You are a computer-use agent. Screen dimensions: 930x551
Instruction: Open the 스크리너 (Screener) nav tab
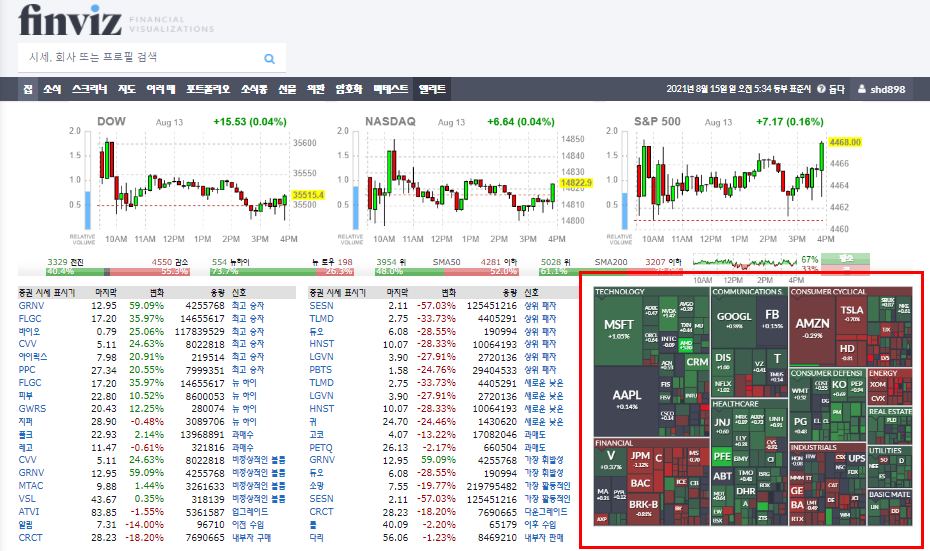[90, 89]
